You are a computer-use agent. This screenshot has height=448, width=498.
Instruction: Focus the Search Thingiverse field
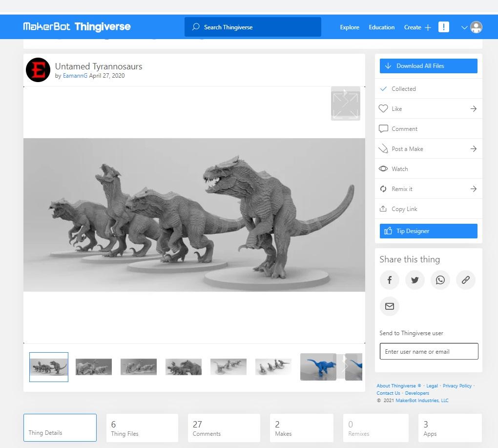253,27
